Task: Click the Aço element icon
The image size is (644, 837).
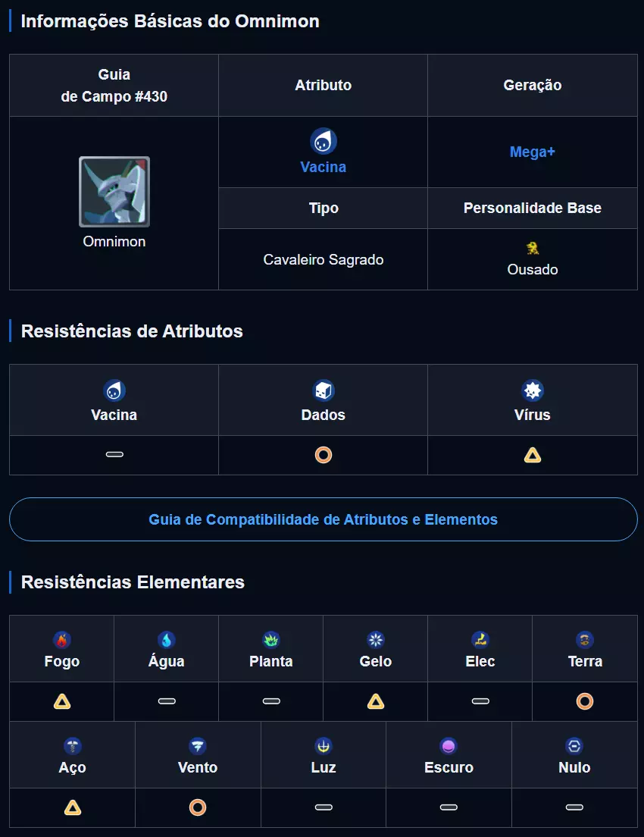Action: coord(73,746)
